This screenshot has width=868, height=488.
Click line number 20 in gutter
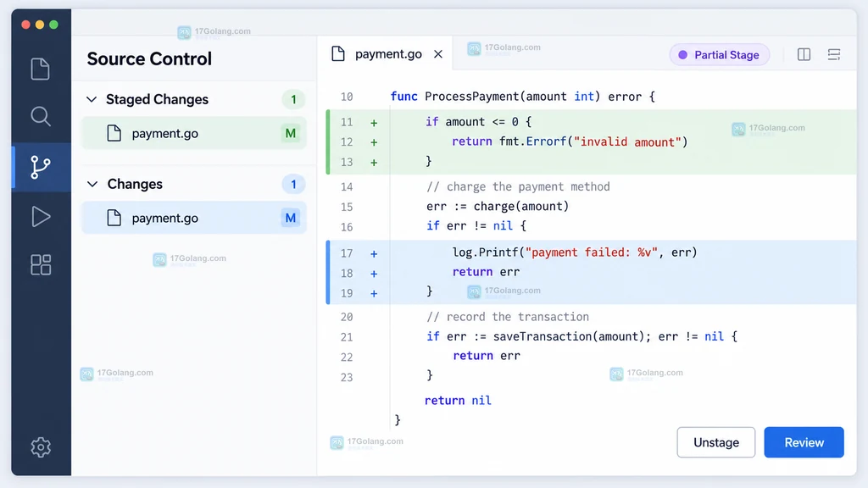click(x=347, y=317)
